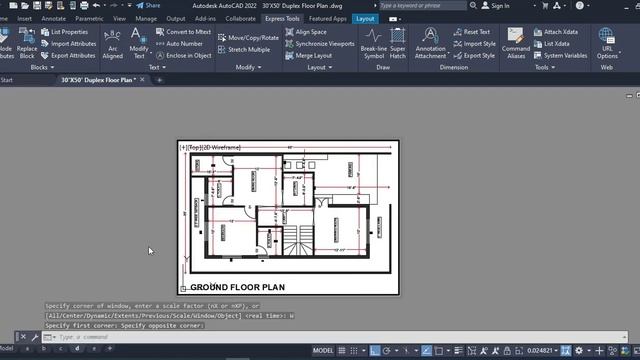Click the Replace Block tool
This screenshot has width=640, height=360.
point(27,43)
